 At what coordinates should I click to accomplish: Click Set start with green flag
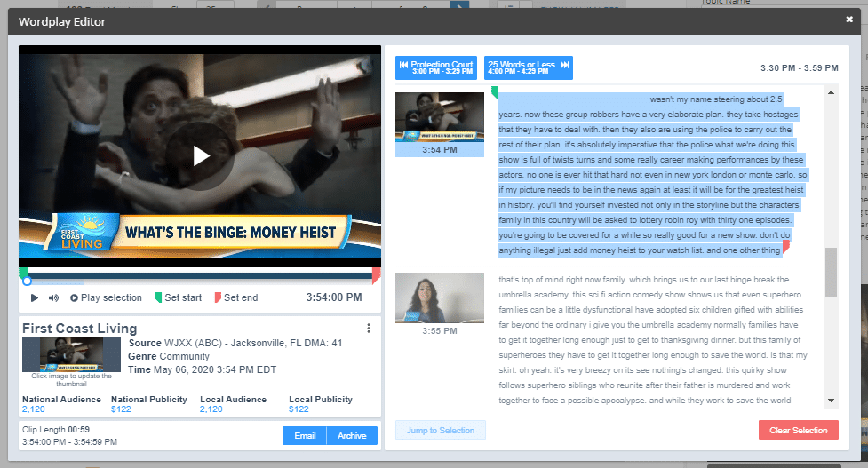tap(179, 297)
